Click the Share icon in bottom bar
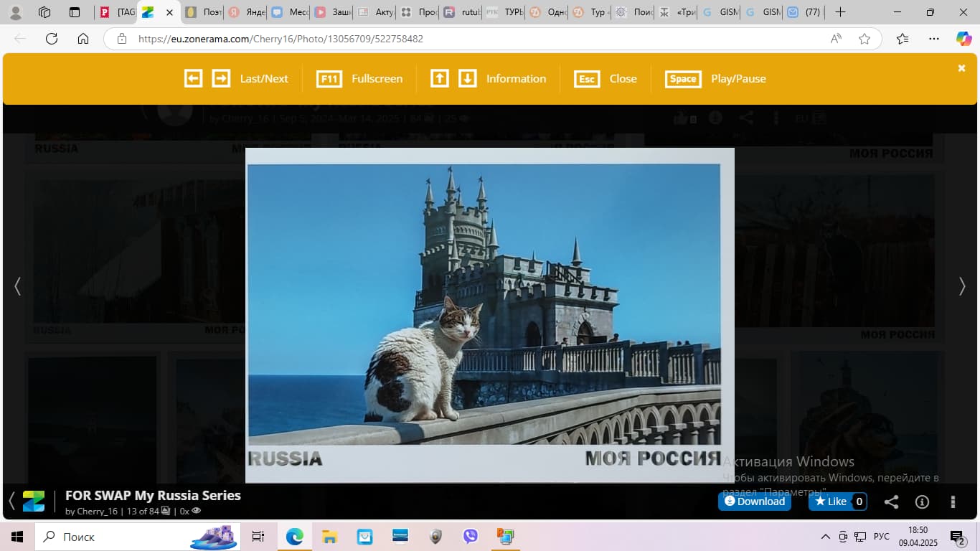 coord(891,501)
